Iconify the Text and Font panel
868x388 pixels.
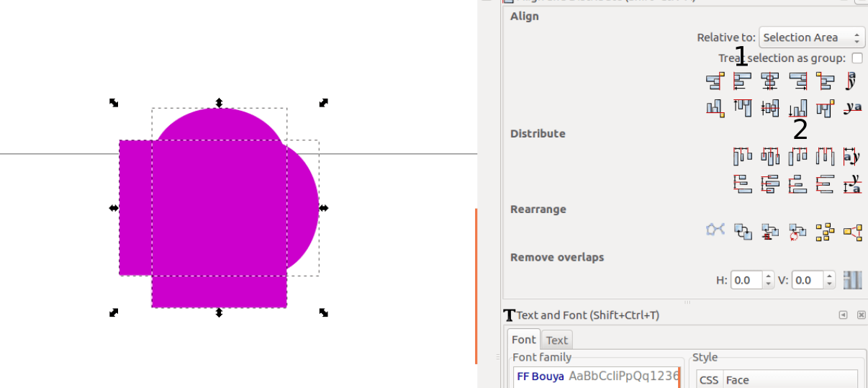point(843,315)
